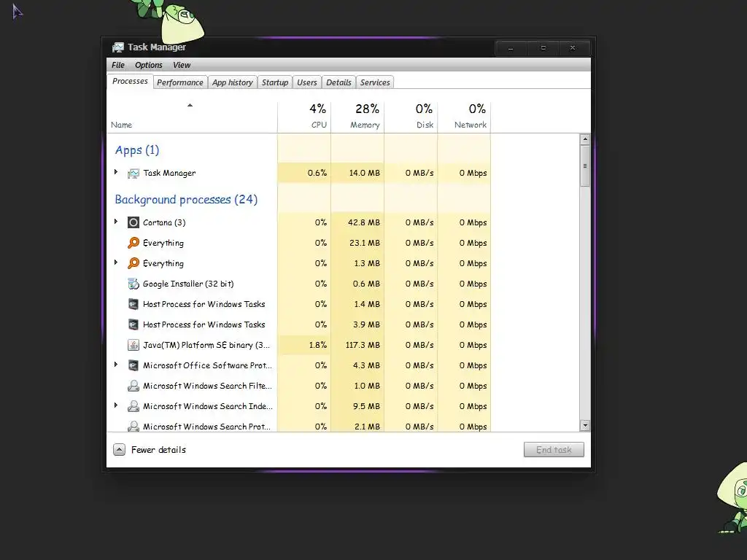This screenshot has height=560, width=747.
Task: Sort by the Memory column header
Action: tap(357, 117)
